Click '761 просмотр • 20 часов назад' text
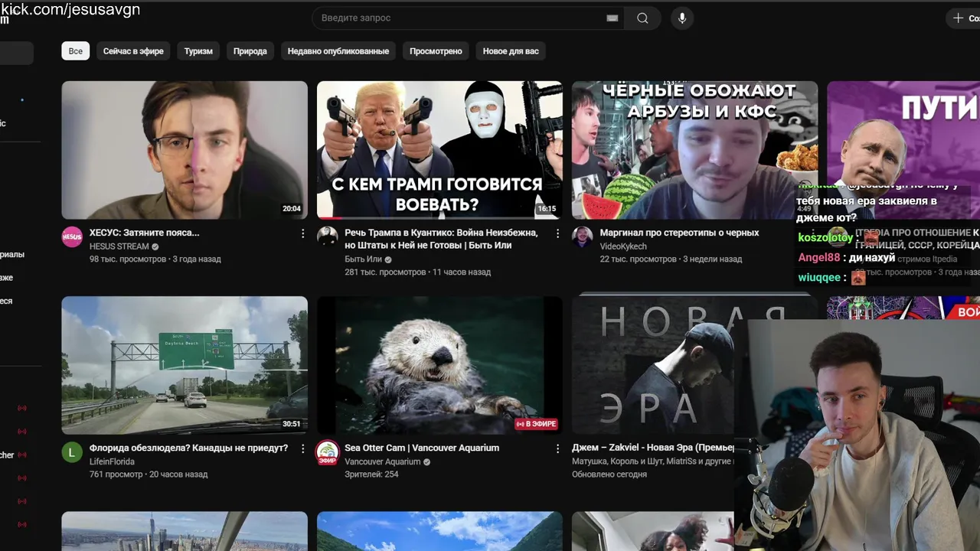This screenshot has width=980, height=551. pyautogui.click(x=149, y=474)
